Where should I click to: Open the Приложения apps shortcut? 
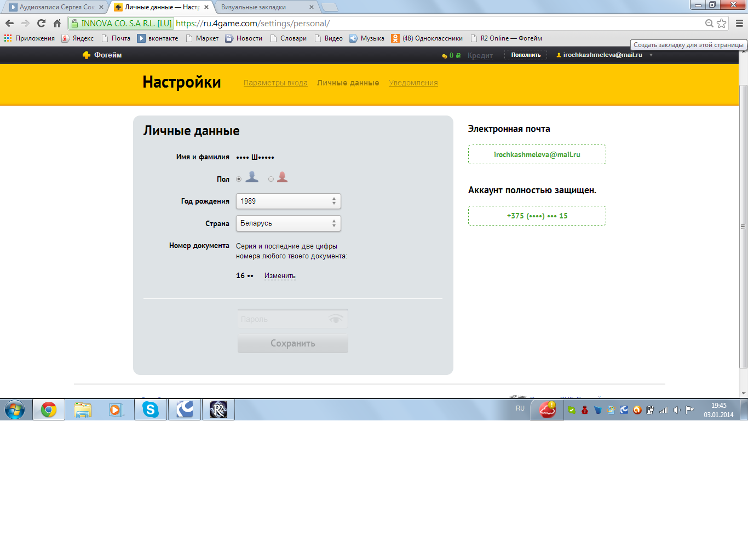click(x=30, y=38)
